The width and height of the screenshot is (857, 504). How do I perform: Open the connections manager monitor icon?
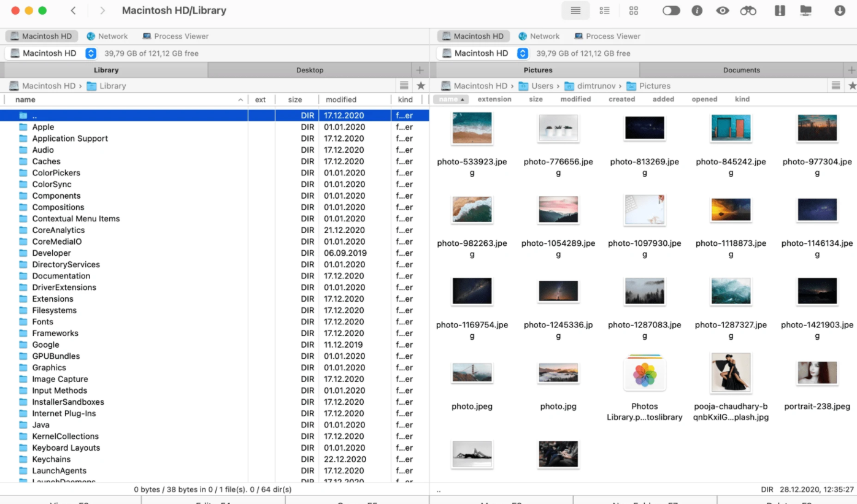point(806,10)
